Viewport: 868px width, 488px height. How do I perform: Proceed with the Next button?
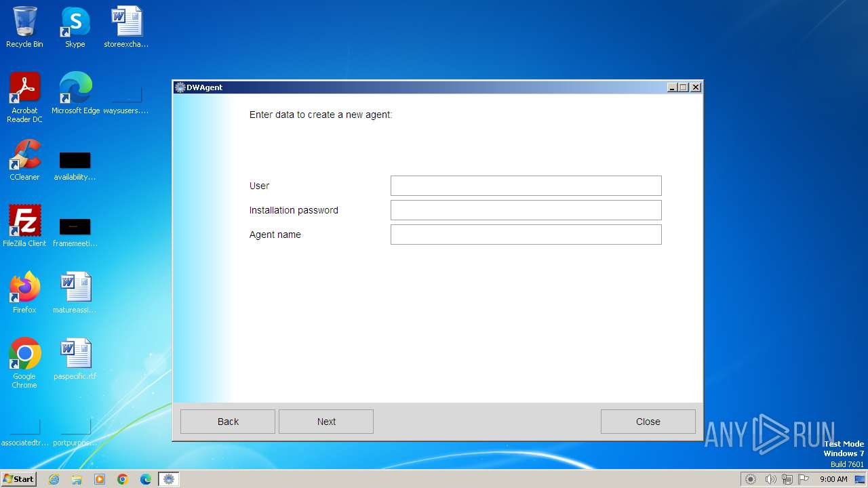(326, 422)
